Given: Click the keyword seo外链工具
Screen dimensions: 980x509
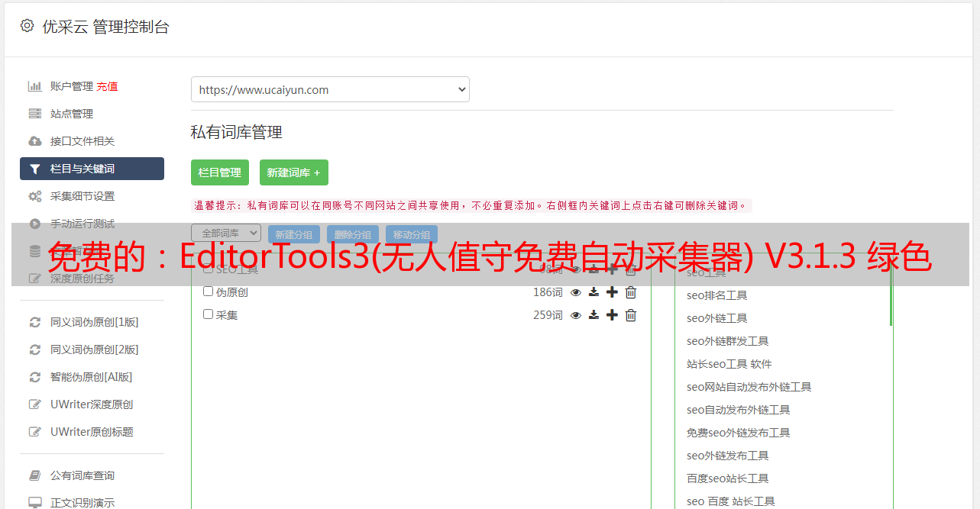Looking at the screenshot, I should tap(716, 318).
